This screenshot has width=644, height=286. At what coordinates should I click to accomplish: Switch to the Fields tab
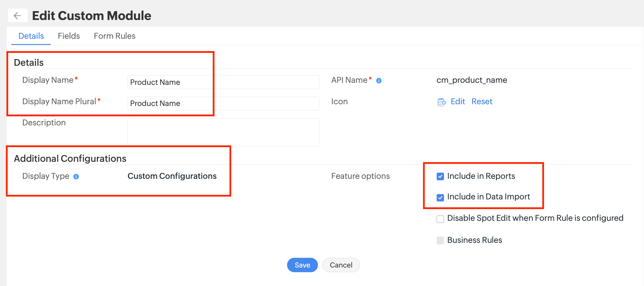tap(69, 36)
